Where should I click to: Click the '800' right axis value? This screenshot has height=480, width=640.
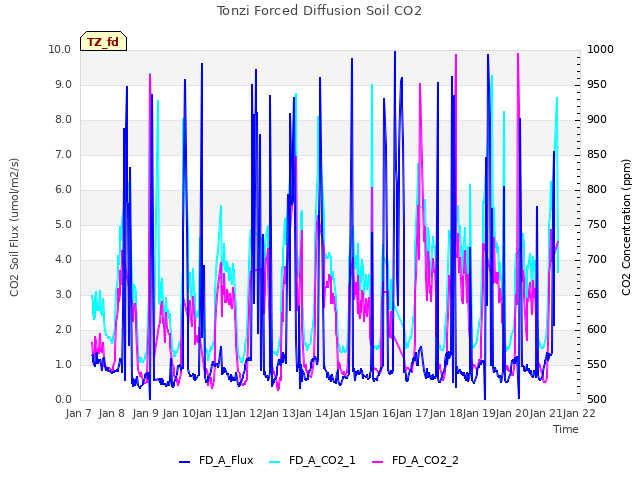click(597, 190)
